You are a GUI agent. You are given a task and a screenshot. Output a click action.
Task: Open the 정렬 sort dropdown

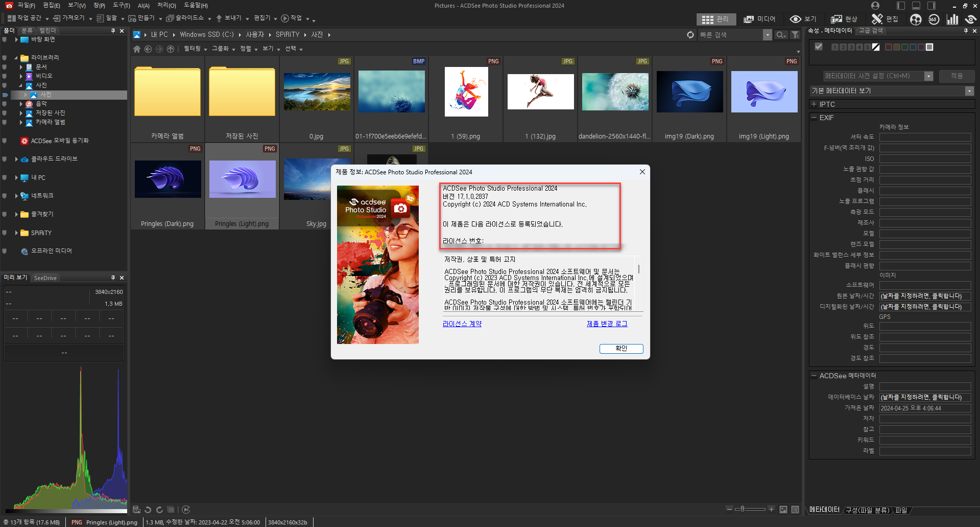pyautogui.click(x=248, y=49)
